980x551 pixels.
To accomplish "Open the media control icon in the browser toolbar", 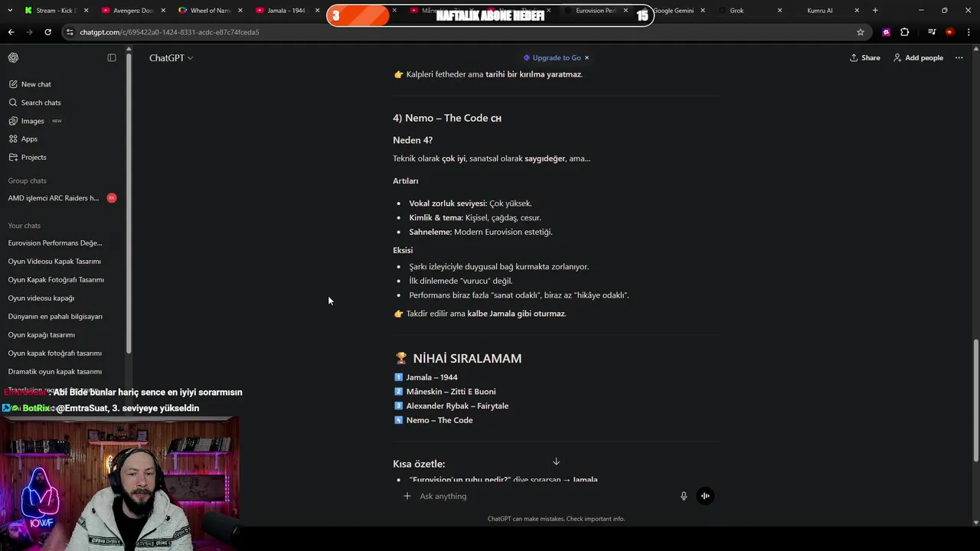I will coord(932,32).
